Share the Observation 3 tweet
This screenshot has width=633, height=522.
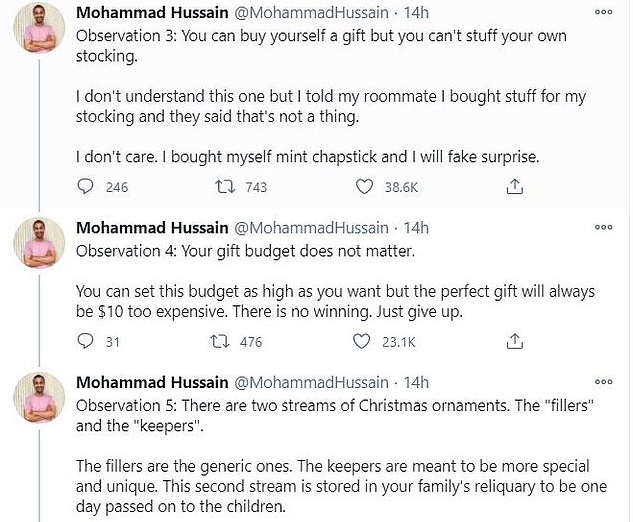pos(514,186)
